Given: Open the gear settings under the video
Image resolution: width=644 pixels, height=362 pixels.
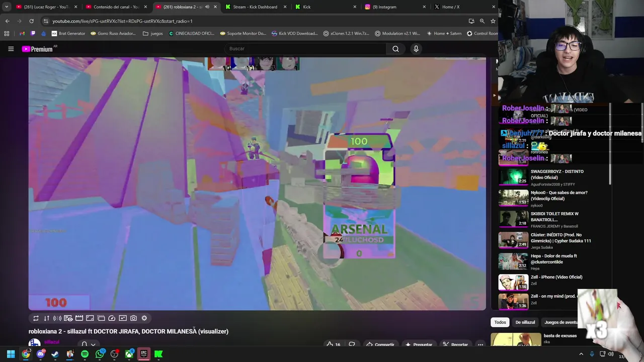Looking at the screenshot, I should pos(144,318).
